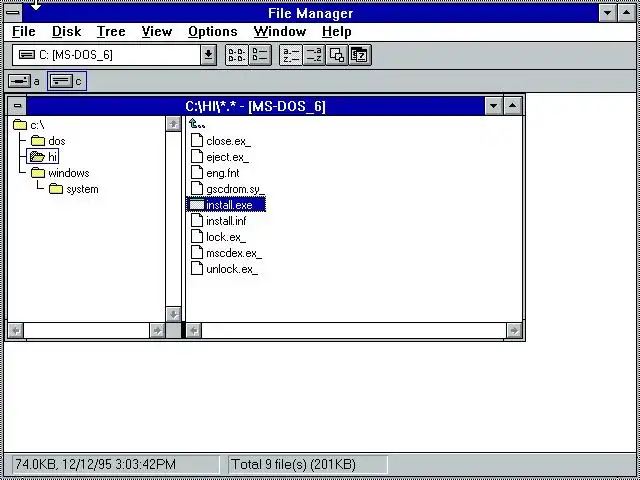Open the View menu
The image size is (640, 480).
tap(157, 31)
